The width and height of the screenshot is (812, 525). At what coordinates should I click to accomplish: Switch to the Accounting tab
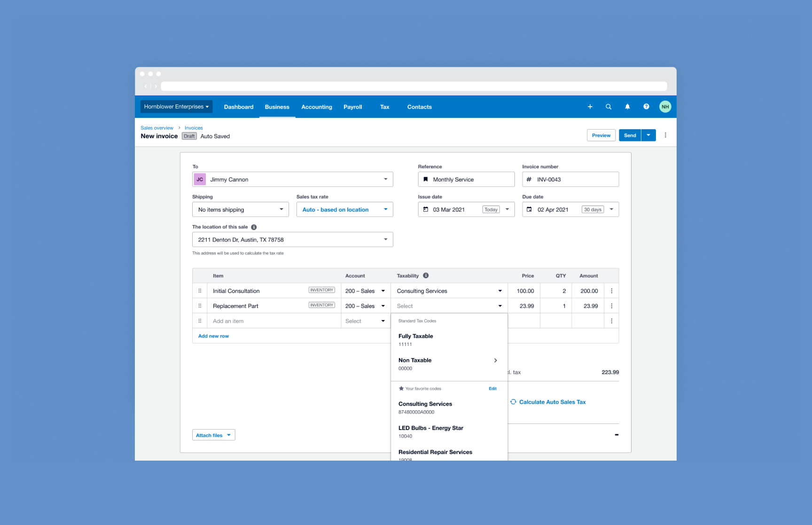pos(316,107)
